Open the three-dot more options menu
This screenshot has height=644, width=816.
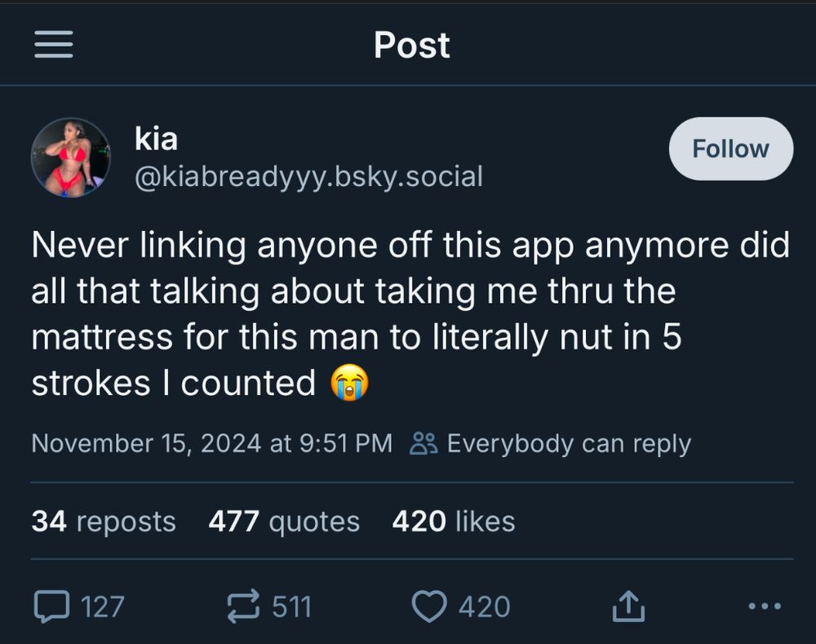(764, 606)
